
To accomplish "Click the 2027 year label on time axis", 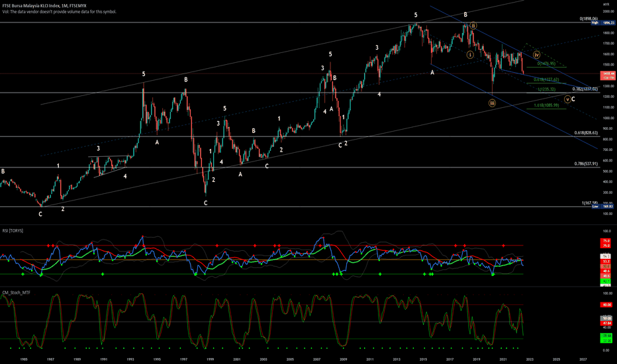I will [583, 359].
